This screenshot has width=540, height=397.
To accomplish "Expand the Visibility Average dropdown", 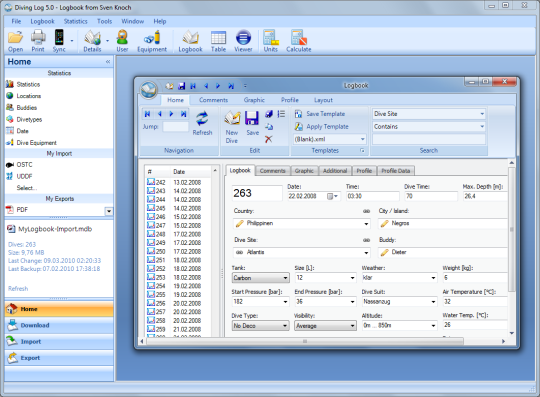I will pos(352,326).
